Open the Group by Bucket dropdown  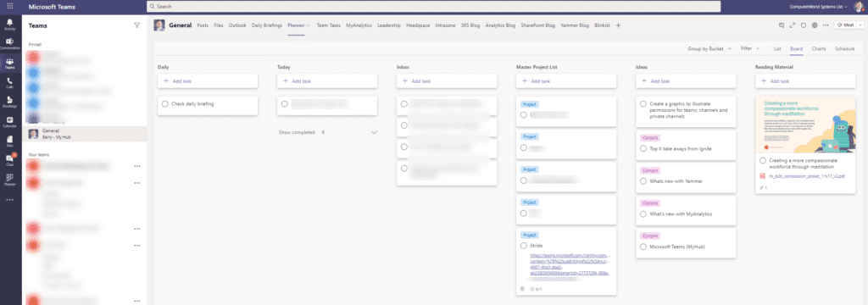pos(709,48)
